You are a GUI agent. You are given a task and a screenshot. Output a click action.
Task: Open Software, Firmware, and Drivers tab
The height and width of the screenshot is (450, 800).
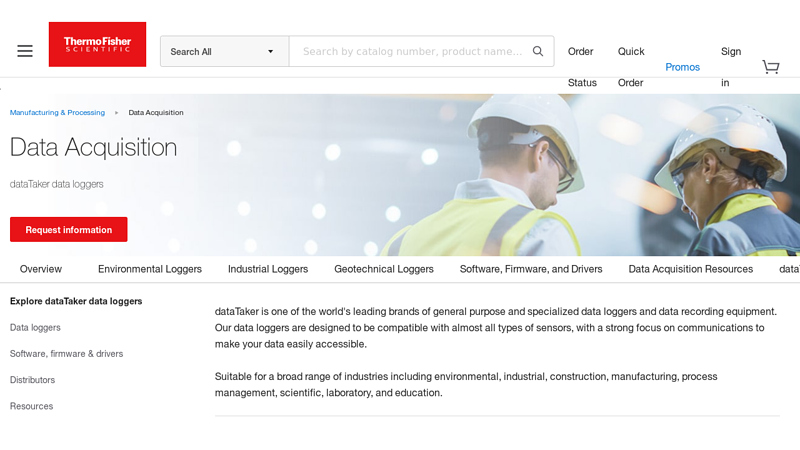[x=531, y=269]
